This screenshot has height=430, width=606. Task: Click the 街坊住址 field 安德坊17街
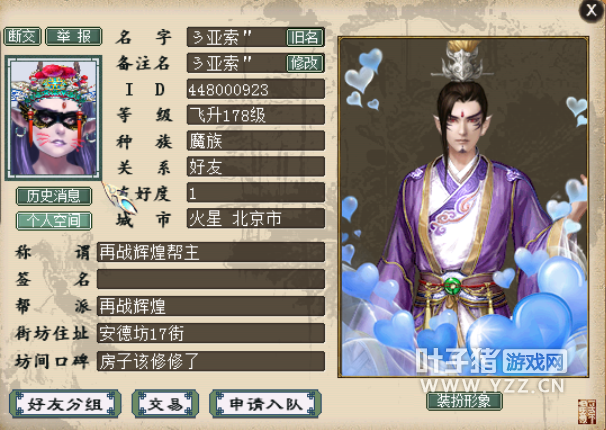point(211,333)
